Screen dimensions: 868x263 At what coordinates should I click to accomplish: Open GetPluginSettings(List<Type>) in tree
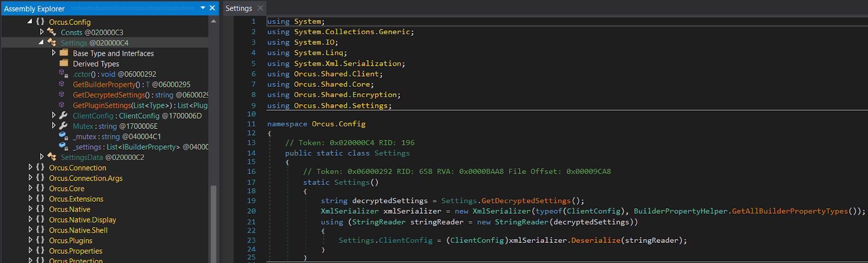[141, 105]
